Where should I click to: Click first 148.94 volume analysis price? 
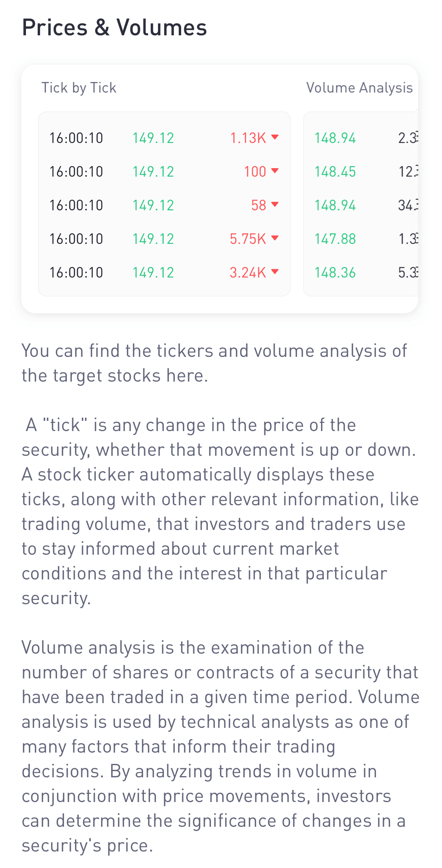[x=335, y=138]
